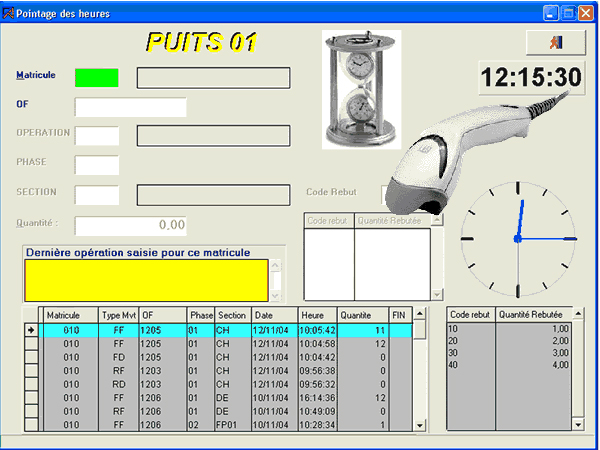Screen dimensions: 600x450
Task: Maximize the Pointage des heures window
Action: click(x=567, y=13)
